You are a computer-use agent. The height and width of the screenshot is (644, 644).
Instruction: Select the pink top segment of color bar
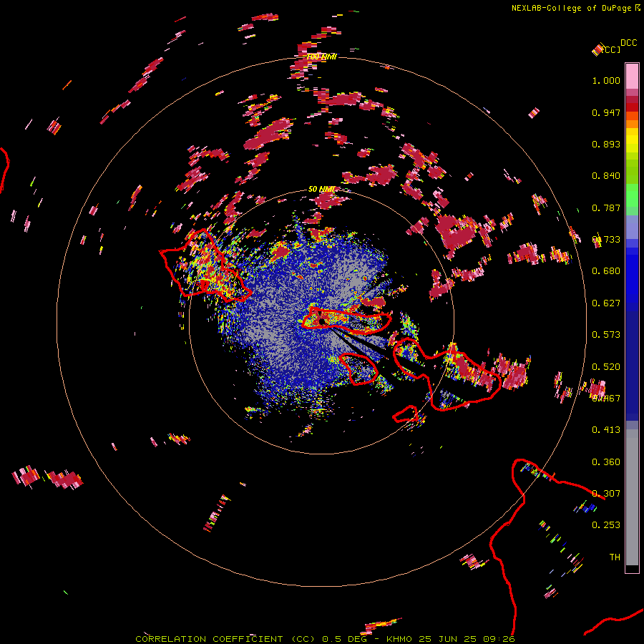coord(632,76)
